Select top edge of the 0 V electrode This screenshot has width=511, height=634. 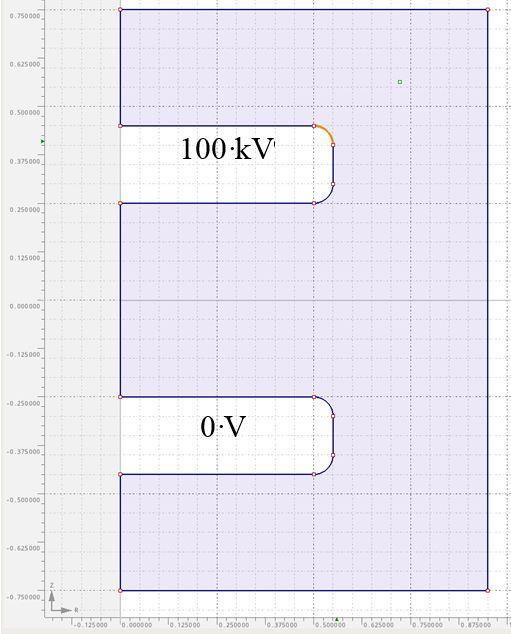[217, 397]
